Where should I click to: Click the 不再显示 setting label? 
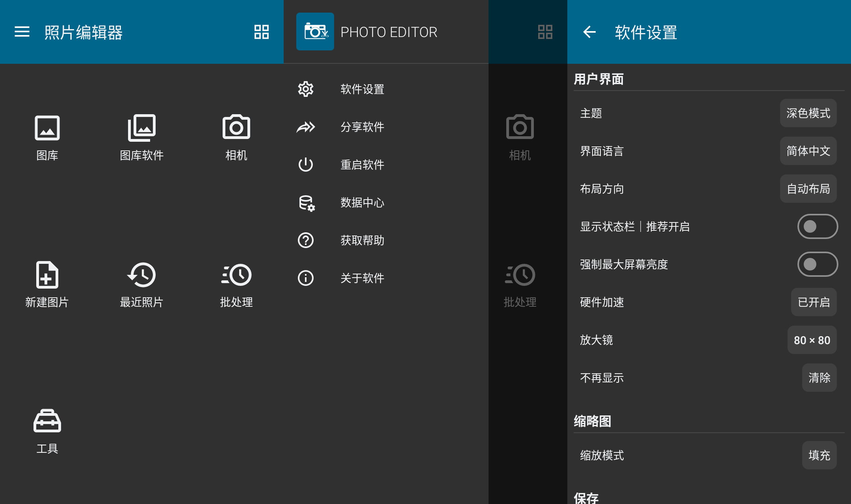point(602,378)
